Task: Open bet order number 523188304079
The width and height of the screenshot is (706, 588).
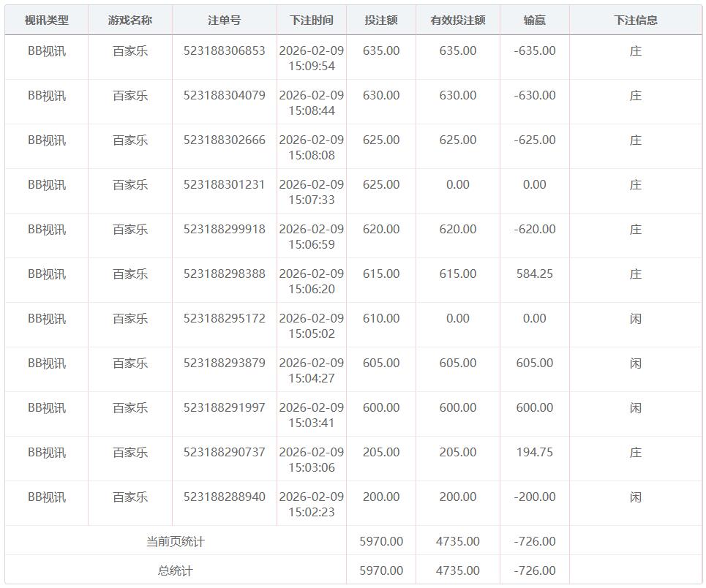Action: coord(224,96)
